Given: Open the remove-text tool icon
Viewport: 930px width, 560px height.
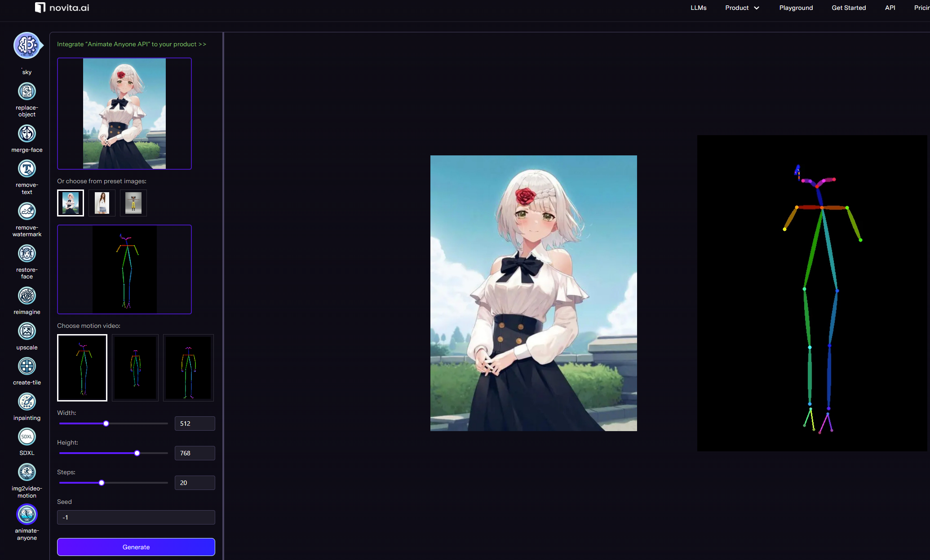Looking at the screenshot, I should [27, 169].
